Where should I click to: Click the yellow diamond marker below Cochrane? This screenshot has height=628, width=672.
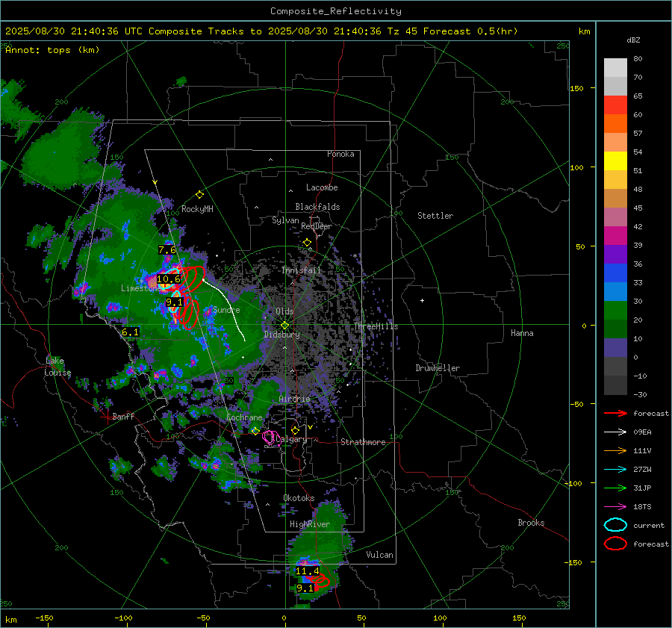pyautogui.click(x=255, y=431)
